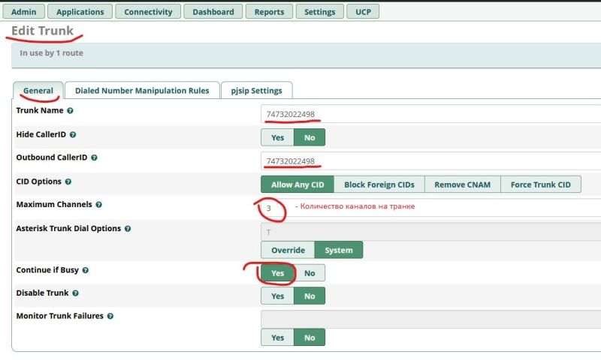Select Block Foreign CIDs option
The height and width of the screenshot is (364, 601).
379,185
